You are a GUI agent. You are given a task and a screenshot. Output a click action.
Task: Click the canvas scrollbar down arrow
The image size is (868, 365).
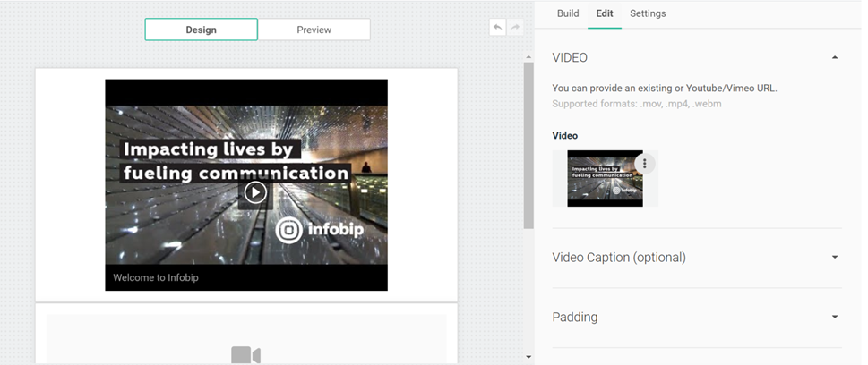tap(528, 357)
